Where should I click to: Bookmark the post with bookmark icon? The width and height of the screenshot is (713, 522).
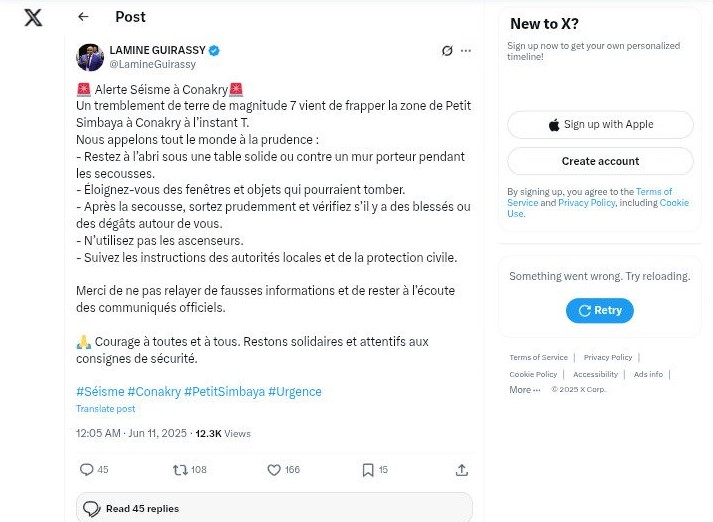pos(368,470)
